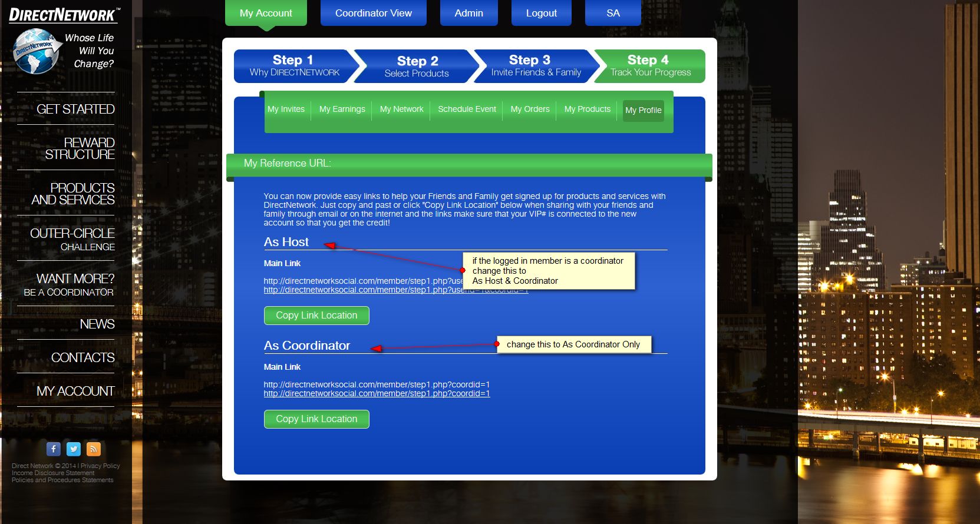The height and width of the screenshot is (524, 980).
Task: Open the Income Disclosure Statement link
Action: 53,473
